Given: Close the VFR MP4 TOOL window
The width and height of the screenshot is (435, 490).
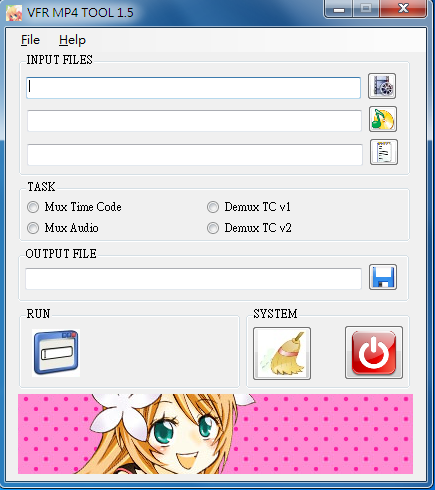Looking at the screenshot, I should pos(403,9).
